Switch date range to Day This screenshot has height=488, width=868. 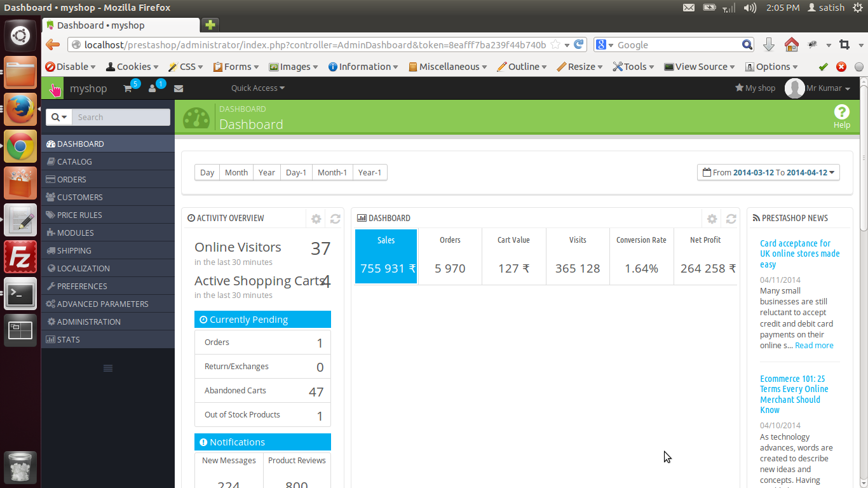click(x=207, y=173)
